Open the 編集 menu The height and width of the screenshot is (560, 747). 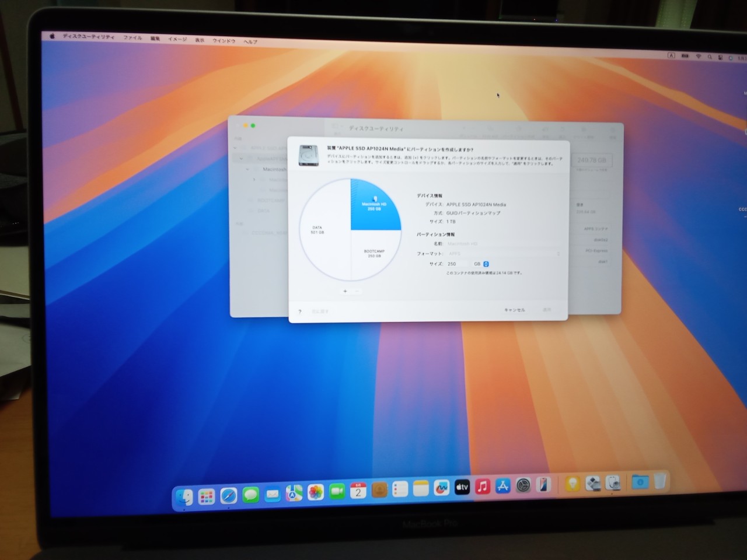click(155, 38)
